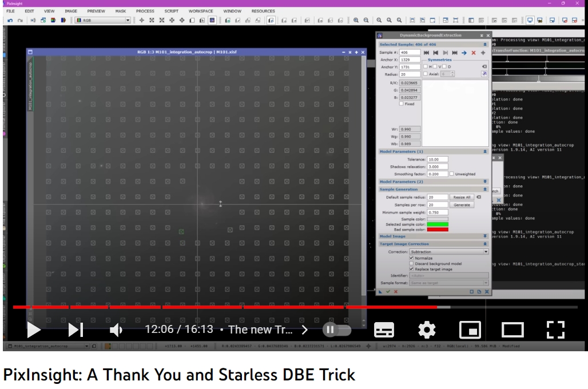Toggle YouTube subtitles/captions button
588x389 pixels.
click(x=384, y=330)
